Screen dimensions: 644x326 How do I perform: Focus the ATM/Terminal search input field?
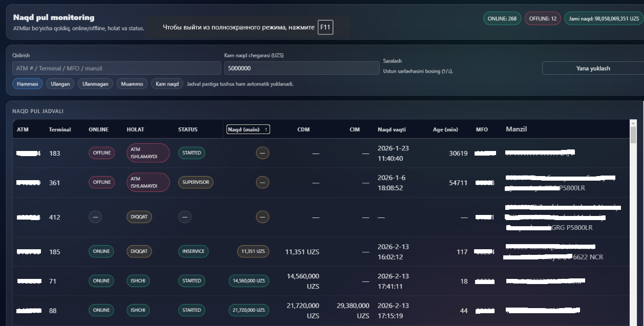[116, 68]
